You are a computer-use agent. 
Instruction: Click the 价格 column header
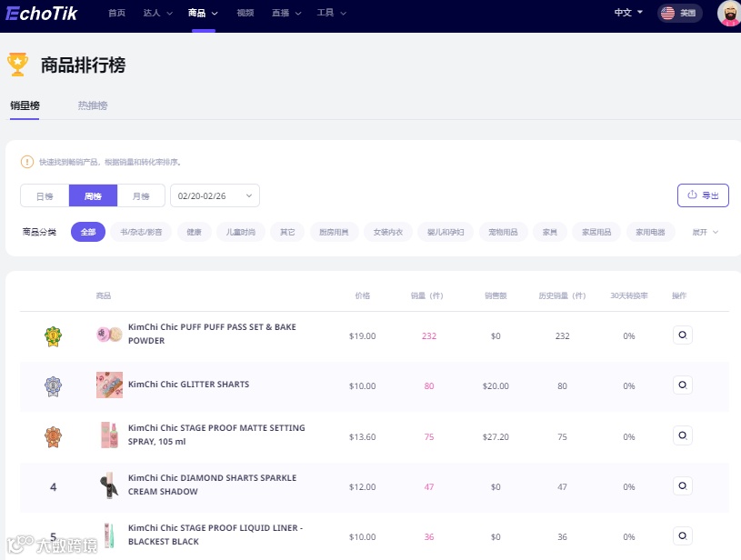363,295
